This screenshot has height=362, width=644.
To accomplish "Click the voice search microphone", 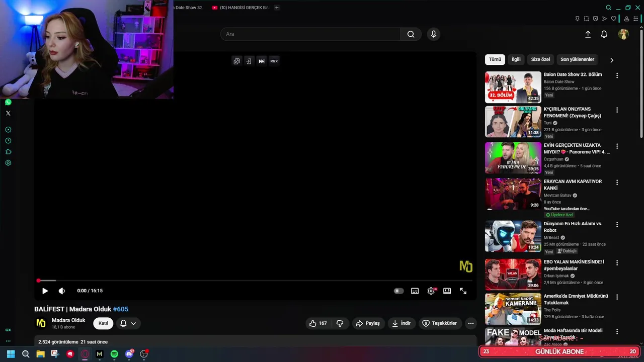I will 434,34.
